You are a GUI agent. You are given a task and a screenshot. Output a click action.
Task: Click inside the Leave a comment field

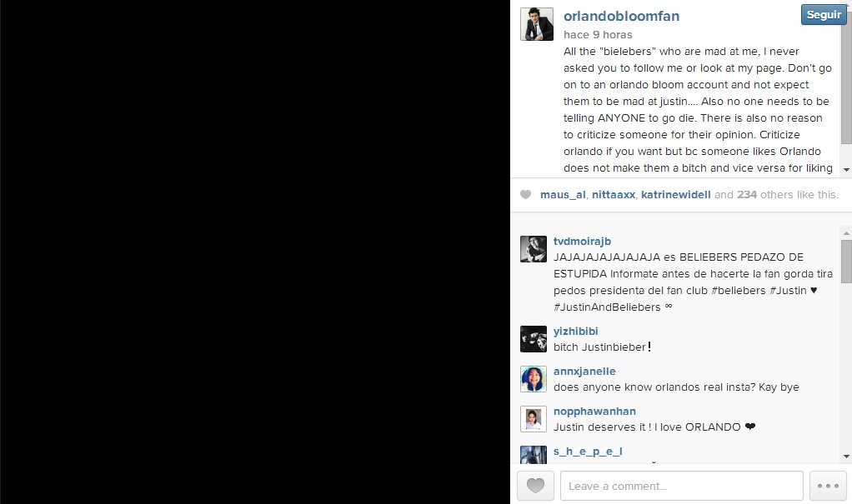tap(681, 486)
